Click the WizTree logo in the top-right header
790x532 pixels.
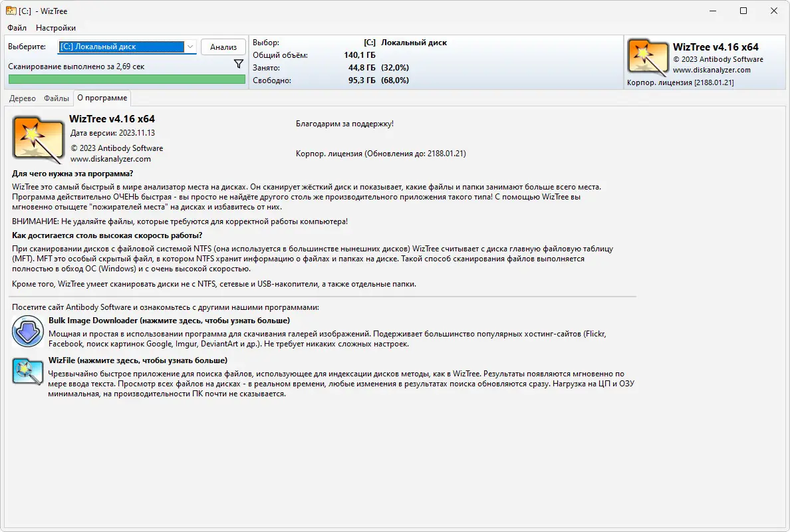[648, 57]
